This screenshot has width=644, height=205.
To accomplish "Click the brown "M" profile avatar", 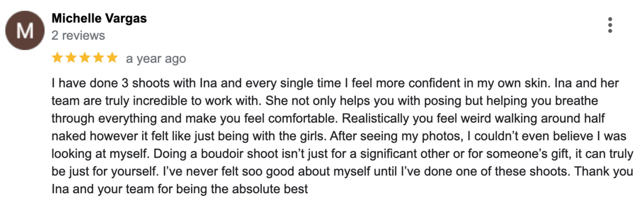I will click(x=24, y=31).
